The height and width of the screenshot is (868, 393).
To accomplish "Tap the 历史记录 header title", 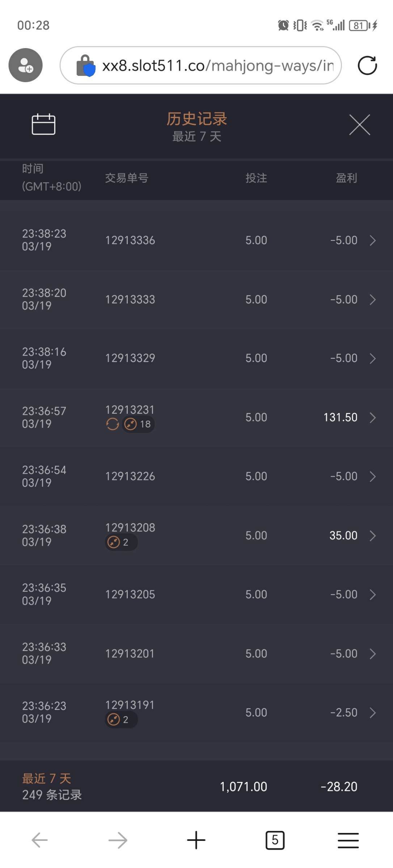I will (196, 119).
